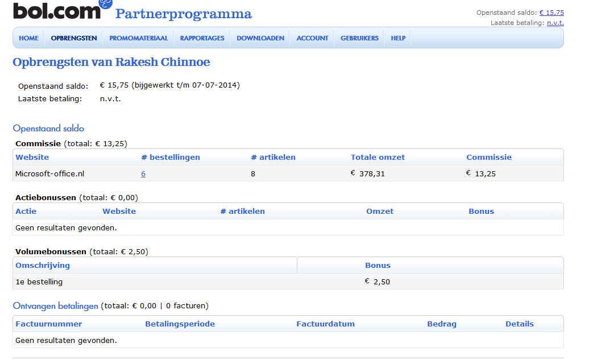Click the Ontvangen betalingen heading
The image size is (605, 364).
[x=55, y=306]
